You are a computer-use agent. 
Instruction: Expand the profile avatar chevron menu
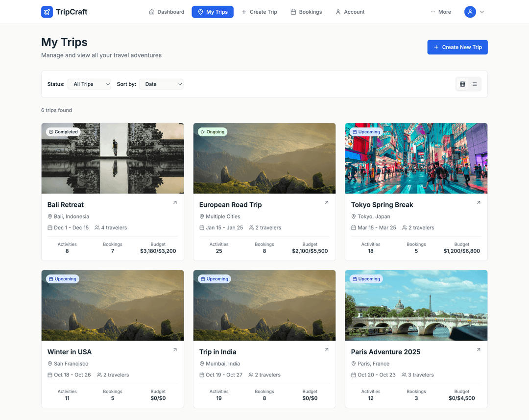click(482, 11)
